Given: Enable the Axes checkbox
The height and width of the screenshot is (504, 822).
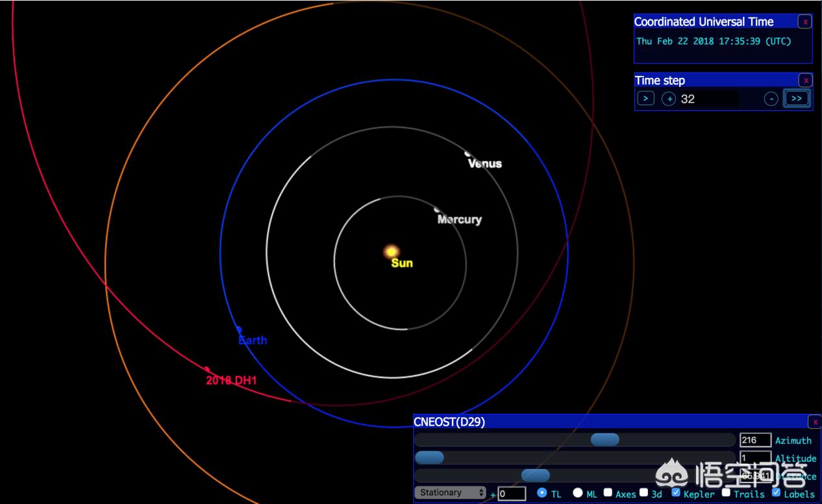Looking at the screenshot, I should 608,492.
